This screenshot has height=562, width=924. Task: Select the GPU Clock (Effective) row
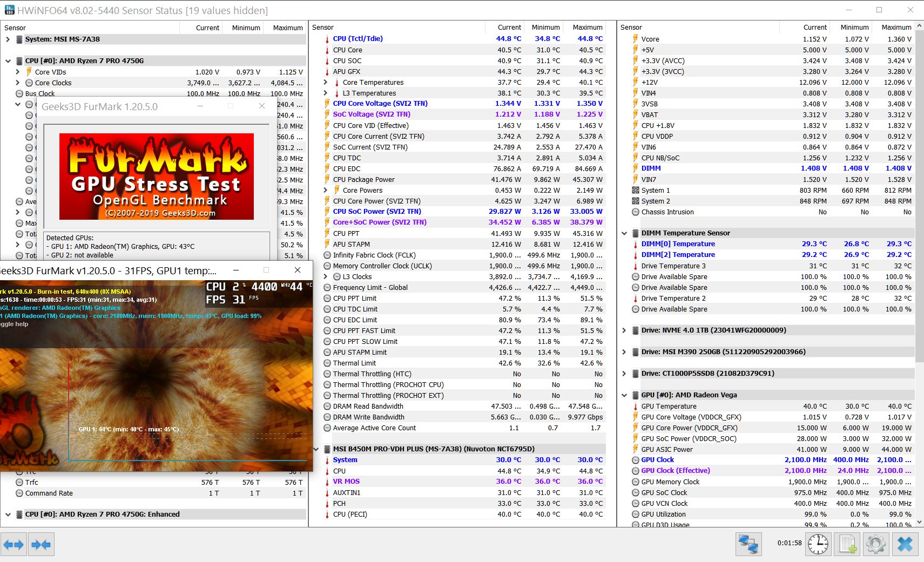click(772, 471)
